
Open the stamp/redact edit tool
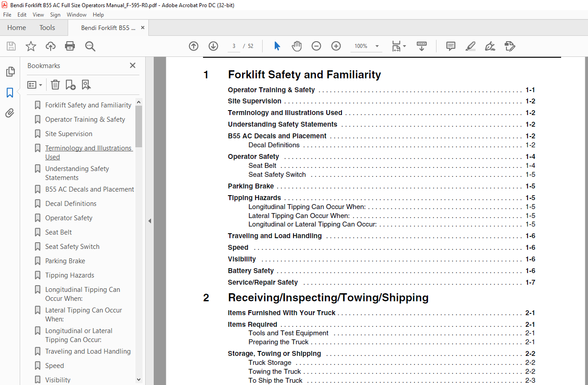(x=510, y=46)
